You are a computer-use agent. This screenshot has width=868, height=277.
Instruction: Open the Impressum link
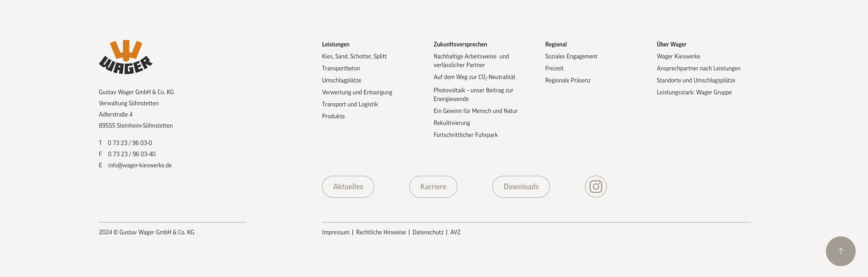coord(336,232)
